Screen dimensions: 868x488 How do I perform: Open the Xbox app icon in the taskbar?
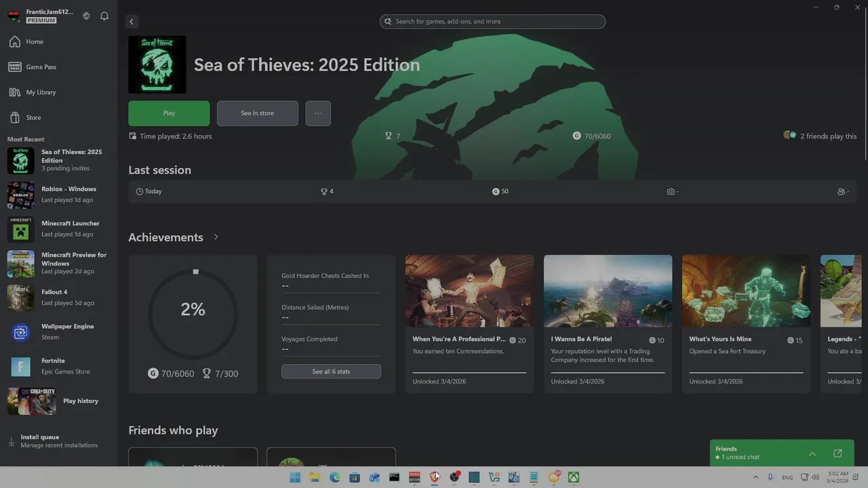click(x=574, y=477)
